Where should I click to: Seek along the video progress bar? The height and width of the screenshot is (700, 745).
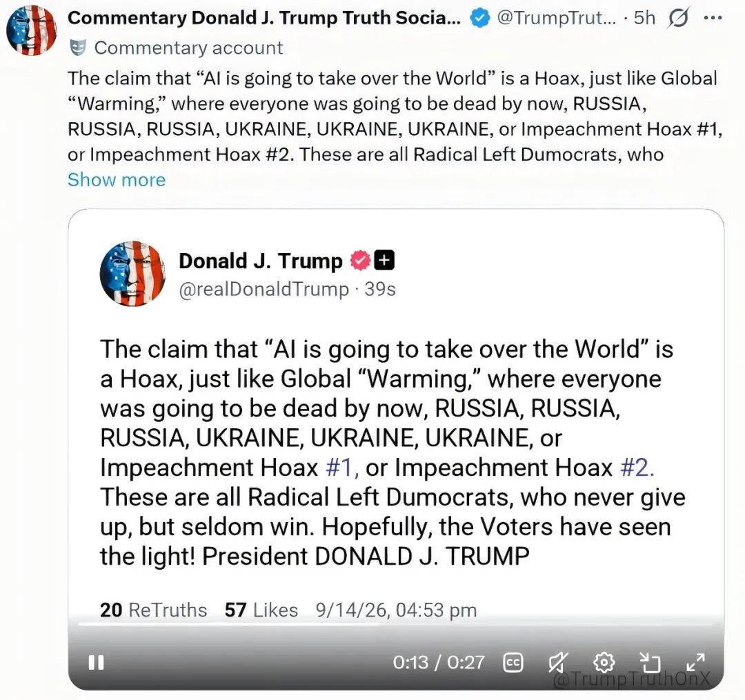click(395, 624)
